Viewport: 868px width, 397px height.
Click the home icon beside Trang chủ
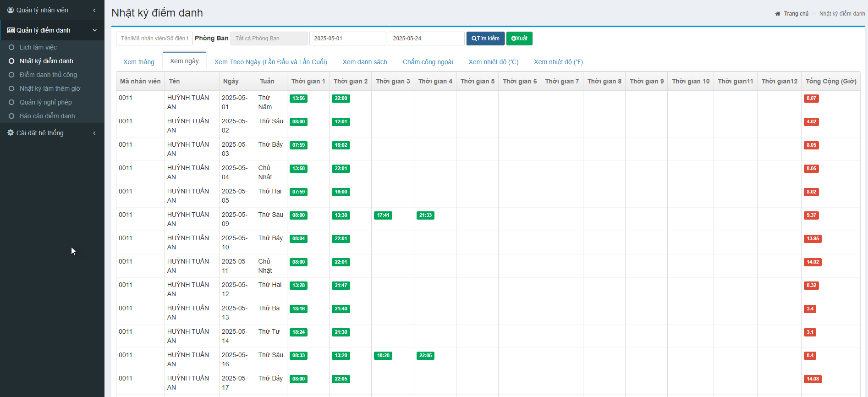tap(778, 14)
